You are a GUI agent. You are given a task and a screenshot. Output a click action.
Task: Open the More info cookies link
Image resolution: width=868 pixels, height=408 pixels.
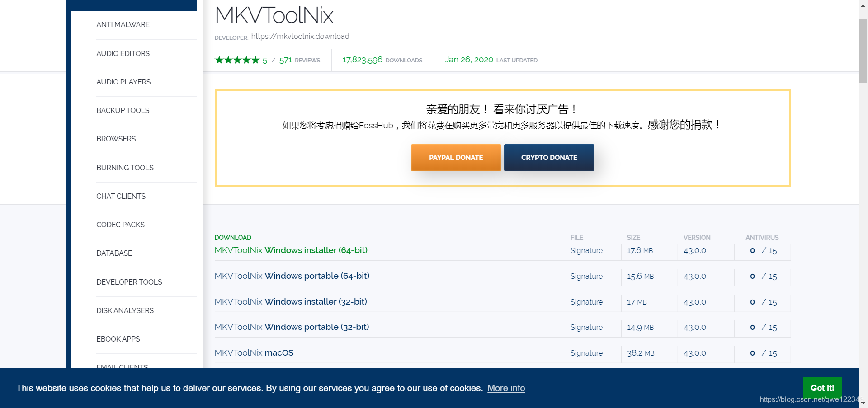click(x=506, y=388)
